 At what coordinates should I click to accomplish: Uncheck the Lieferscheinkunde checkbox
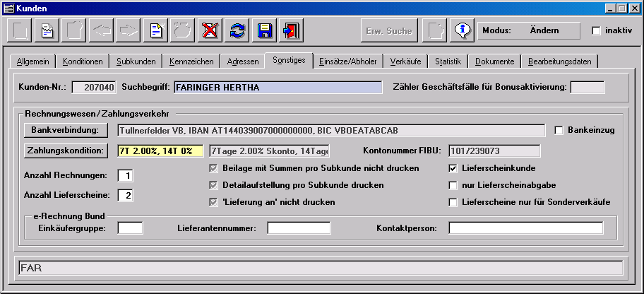453,168
